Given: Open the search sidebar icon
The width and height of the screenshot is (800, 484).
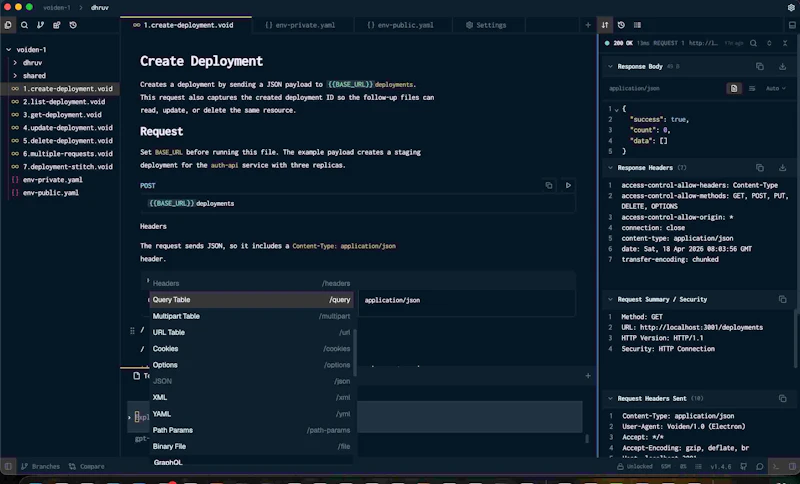Looking at the screenshot, I should tap(24, 24).
